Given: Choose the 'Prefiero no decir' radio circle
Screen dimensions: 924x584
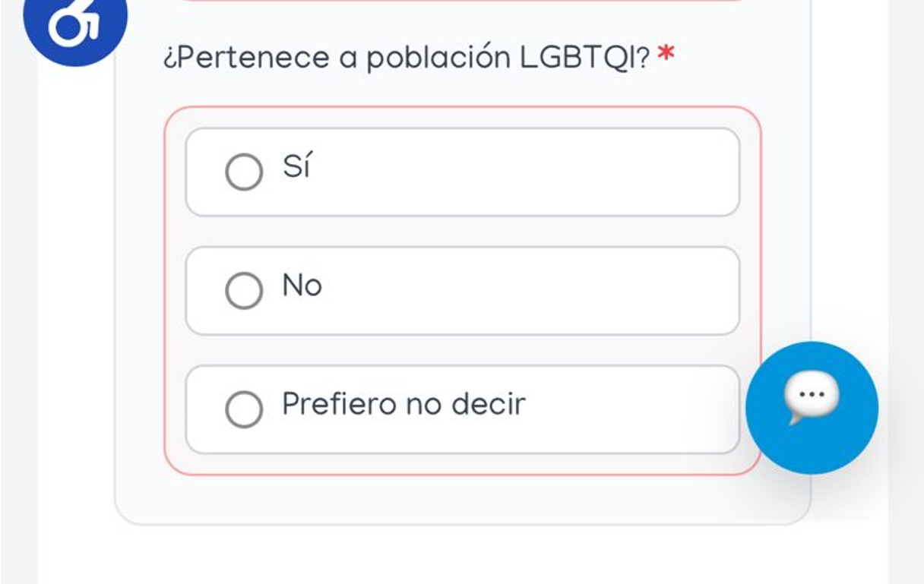Looking at the screenshot, I should point(243,409).
